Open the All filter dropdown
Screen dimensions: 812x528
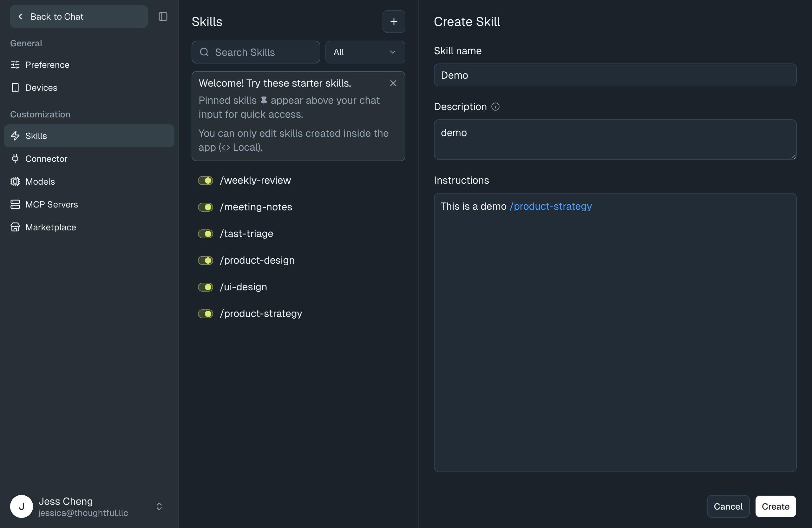pos(365,52)
